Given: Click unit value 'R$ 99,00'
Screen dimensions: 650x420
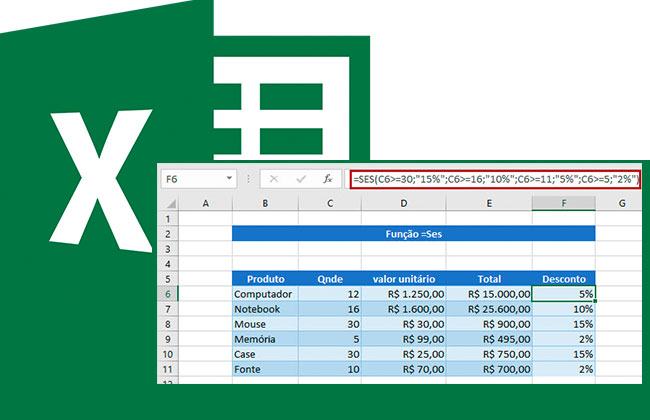Looking at the screenshot, I should pos(404,339).
